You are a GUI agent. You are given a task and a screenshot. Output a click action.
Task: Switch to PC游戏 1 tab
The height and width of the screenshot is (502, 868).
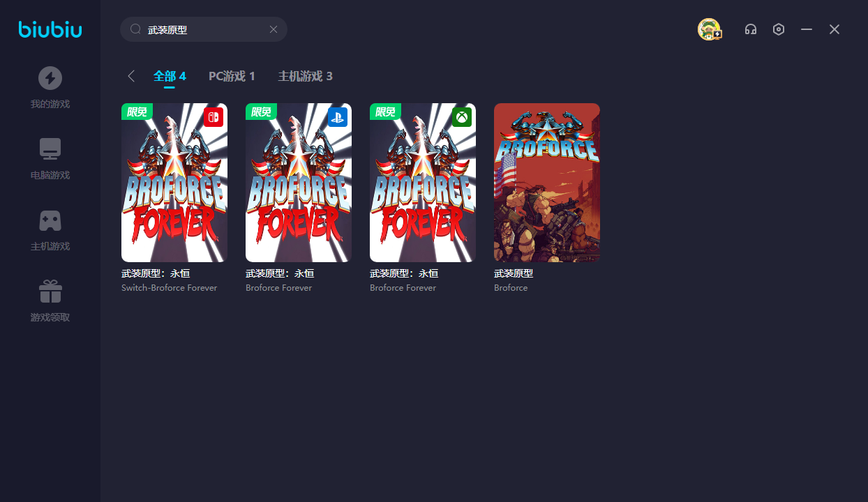point(232,76)
